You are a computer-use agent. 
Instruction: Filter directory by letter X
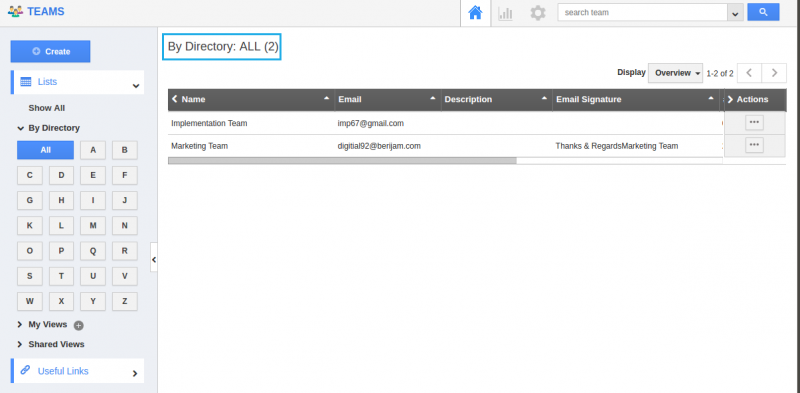click(x=61, y=301)
